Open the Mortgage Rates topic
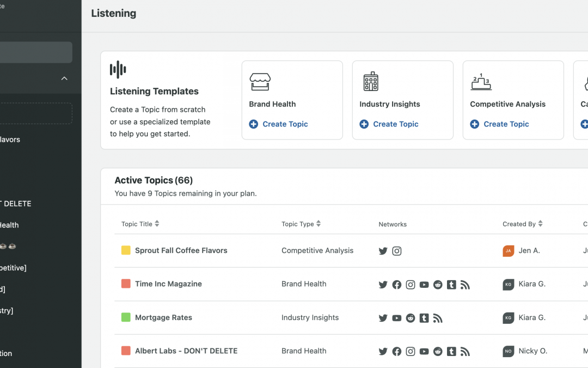The width and height of the screenshot is (588, 368). coord(163,318)
